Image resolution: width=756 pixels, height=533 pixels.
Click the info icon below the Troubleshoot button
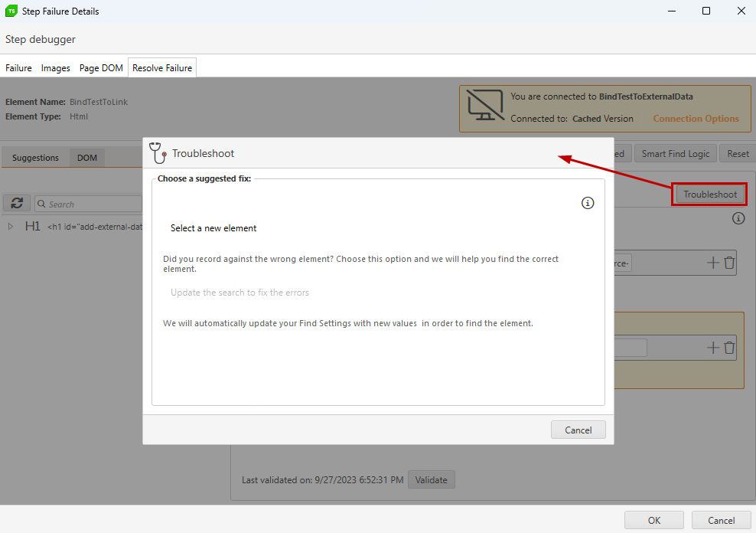pos(738,218)
